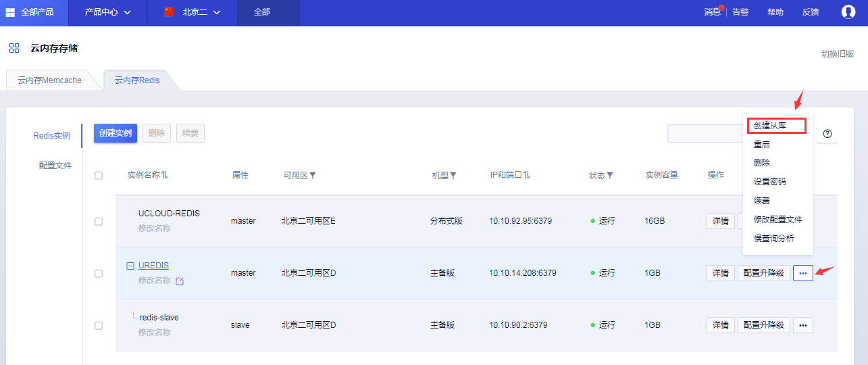This screenshot has height=365, width=868.
Task: Collapse the UREDIS instance tree
Action: pos(130,266)
